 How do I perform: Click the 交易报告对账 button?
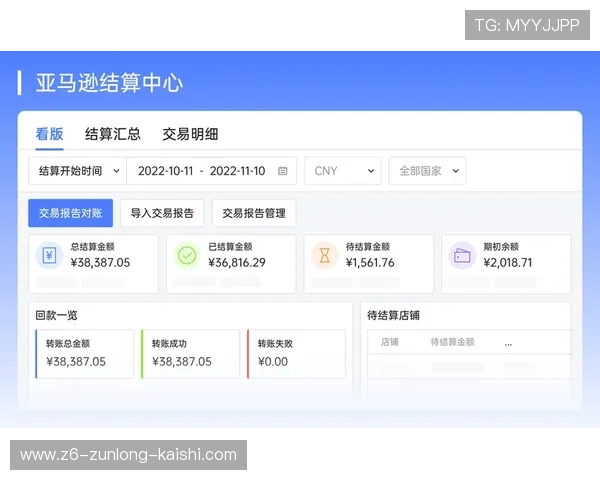click(x=70, y=213)
